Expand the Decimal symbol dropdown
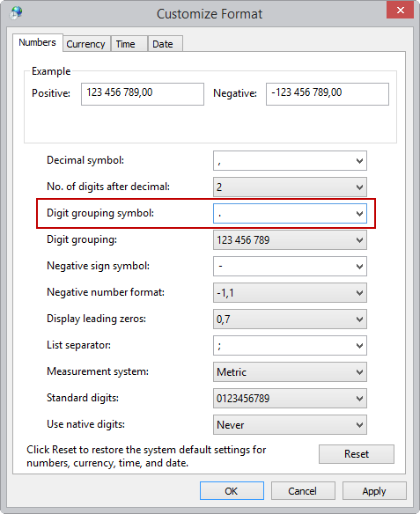This screenshot has width=420, height=514. pyautogui.click(x=290, y=160)
